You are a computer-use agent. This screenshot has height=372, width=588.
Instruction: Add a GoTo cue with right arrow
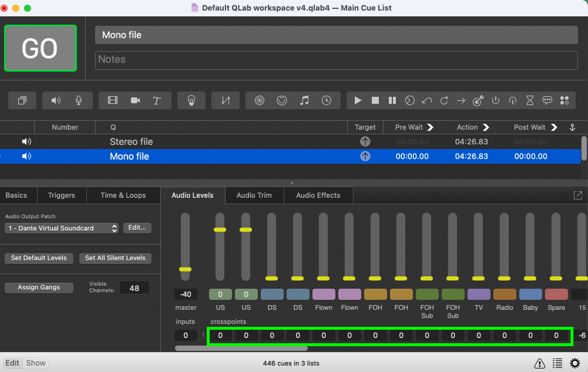[461, 100]
